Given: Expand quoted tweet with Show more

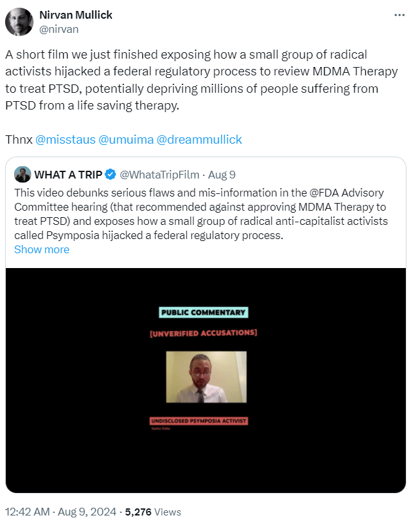Looking at the screenshot, I should click(42, 249).
